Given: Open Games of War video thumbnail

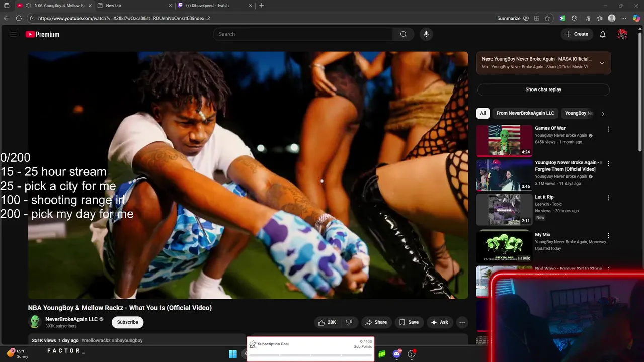Looking at the screenshot, I should [x=504, y=140].
